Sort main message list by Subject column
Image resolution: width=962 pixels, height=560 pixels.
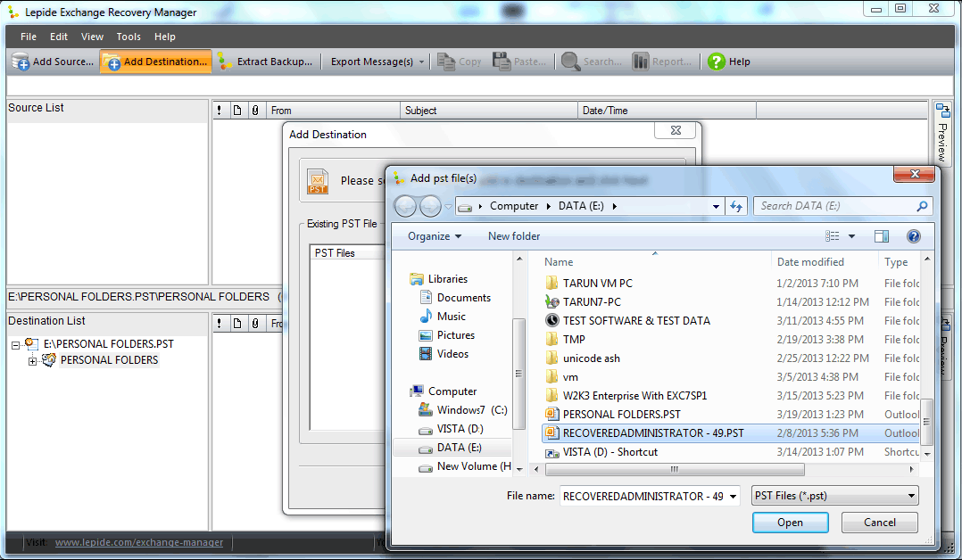click(x=488, y=111)
